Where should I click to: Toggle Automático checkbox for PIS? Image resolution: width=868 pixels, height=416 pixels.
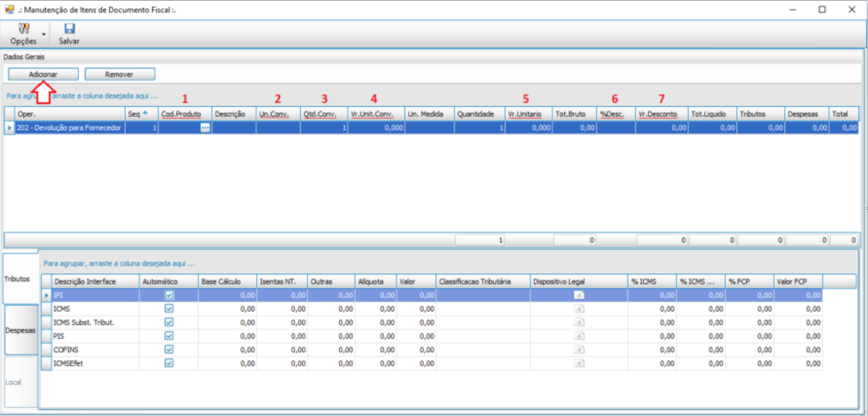tap(170, 336)
